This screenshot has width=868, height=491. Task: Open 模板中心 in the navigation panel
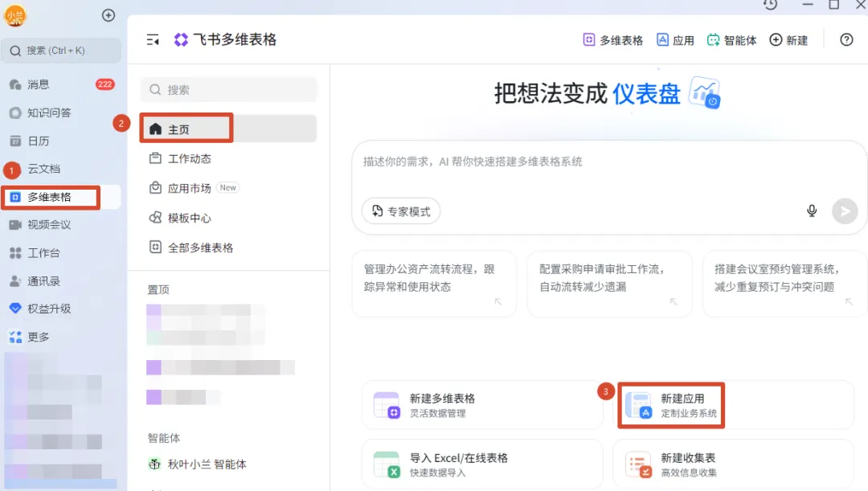click(228, 218)
